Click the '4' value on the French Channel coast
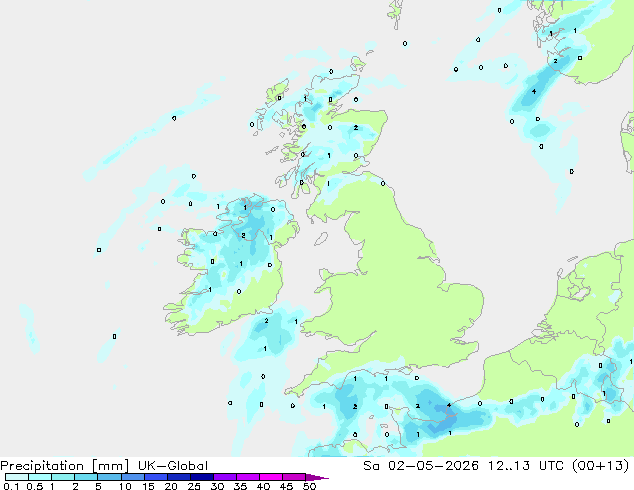The width and height of the screenshot is (634, 490). pyautogui.click(x=449, y=405)
